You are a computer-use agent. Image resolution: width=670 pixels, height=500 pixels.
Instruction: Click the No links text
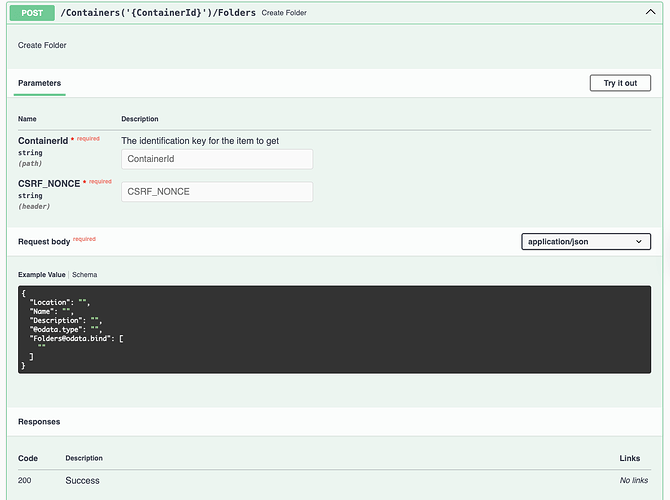click(x=635, y=480)
